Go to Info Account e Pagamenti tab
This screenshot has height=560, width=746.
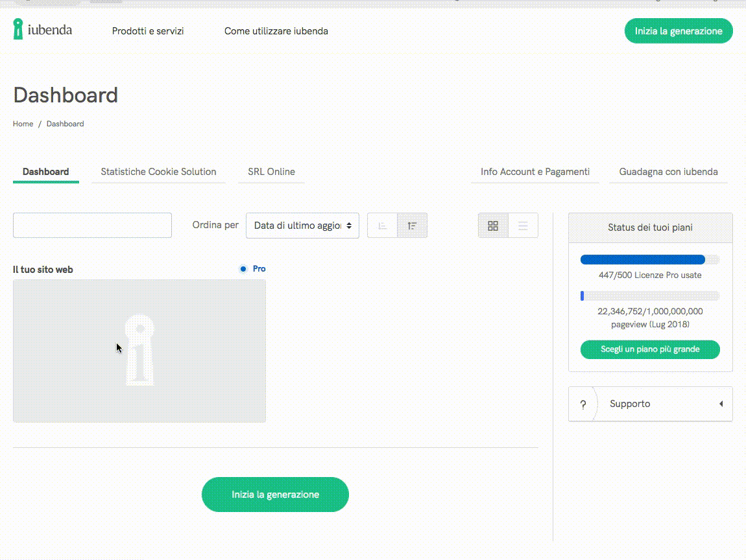[535, 172]
